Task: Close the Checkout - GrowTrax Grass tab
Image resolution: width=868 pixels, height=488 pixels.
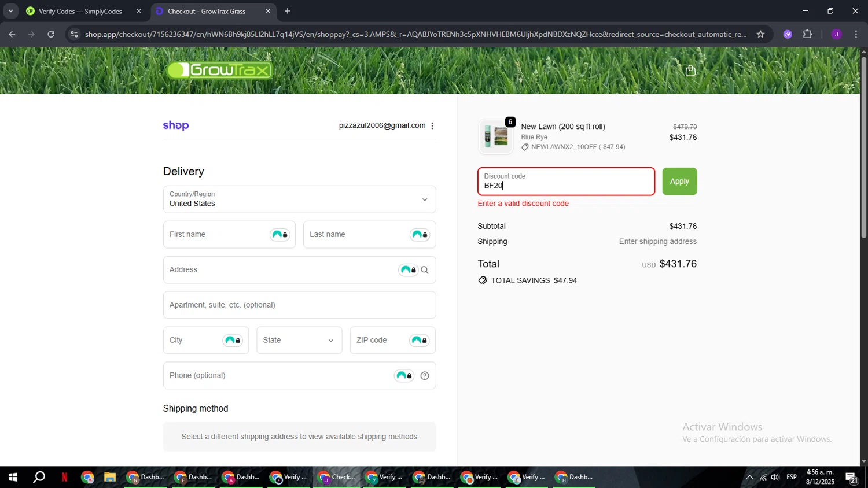Action: point(268,11)
